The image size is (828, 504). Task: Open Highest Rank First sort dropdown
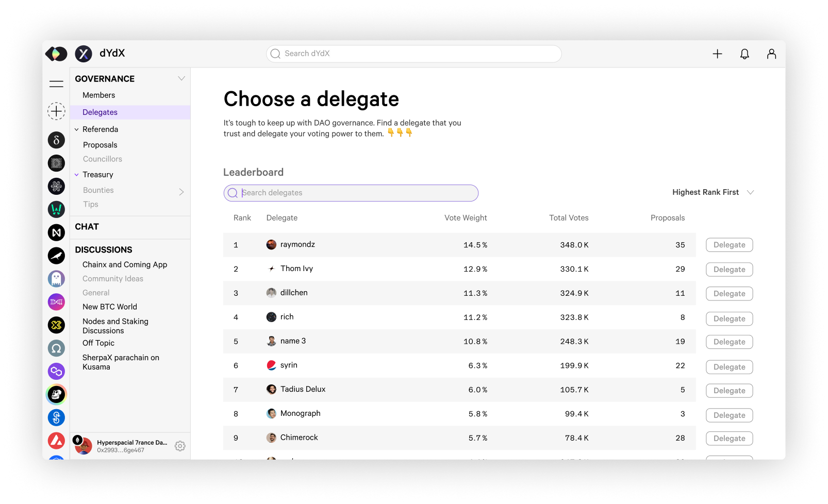tap(713, 192)
